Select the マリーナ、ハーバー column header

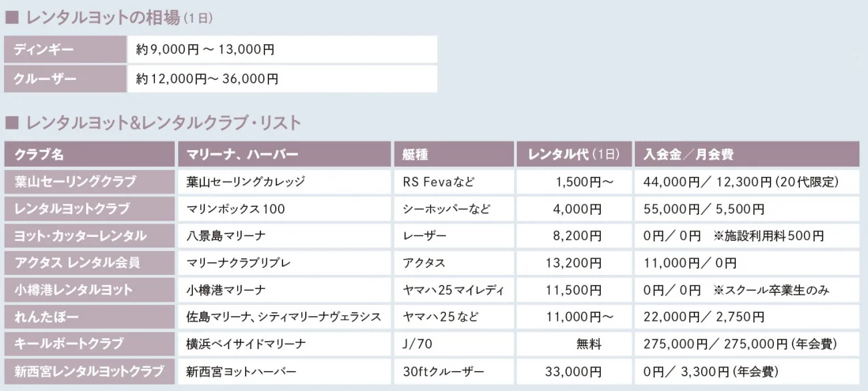point(284,154)
